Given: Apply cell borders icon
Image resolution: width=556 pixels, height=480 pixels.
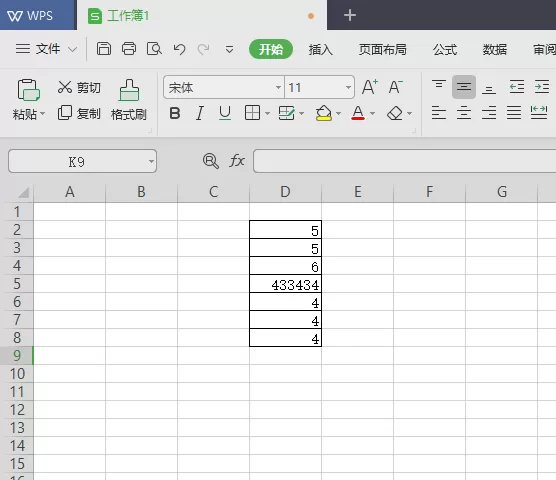Looking at the screenshot, I should point(252,113).
